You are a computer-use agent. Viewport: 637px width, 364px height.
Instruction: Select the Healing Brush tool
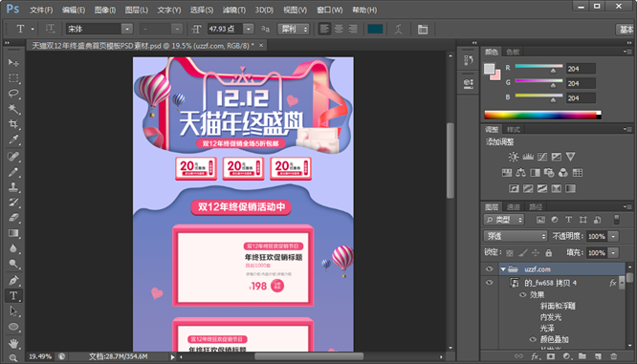pyautogui.click(x=13, y=157)
